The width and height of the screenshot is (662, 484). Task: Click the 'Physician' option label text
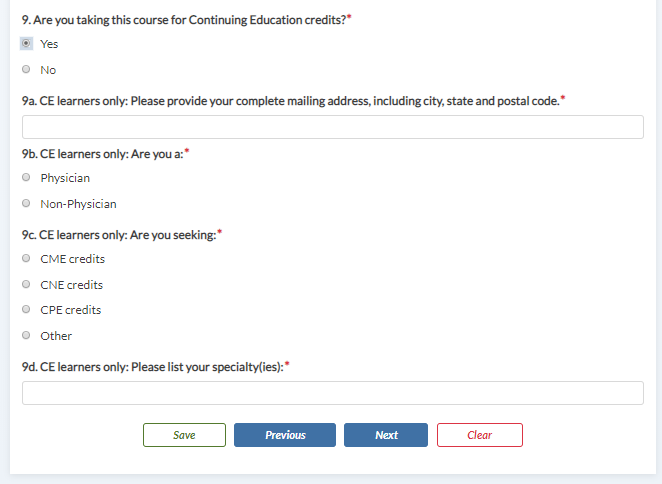coord(65,178)
